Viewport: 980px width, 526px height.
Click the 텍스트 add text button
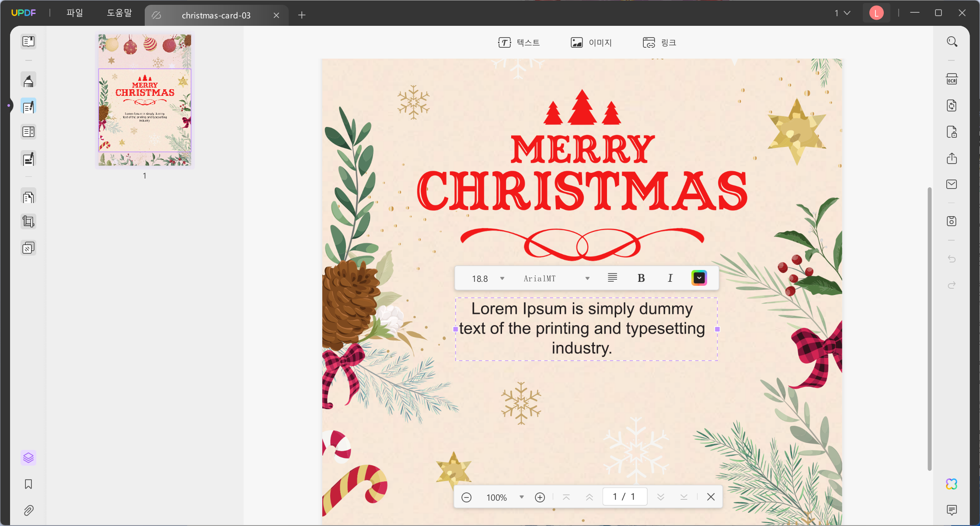(x=519, y=42)
